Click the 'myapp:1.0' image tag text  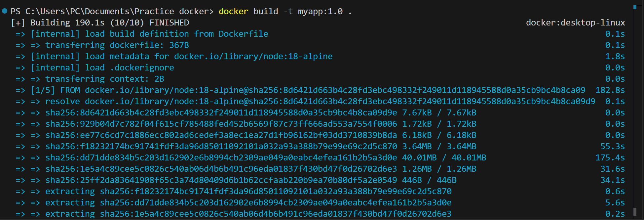point(320,12)
